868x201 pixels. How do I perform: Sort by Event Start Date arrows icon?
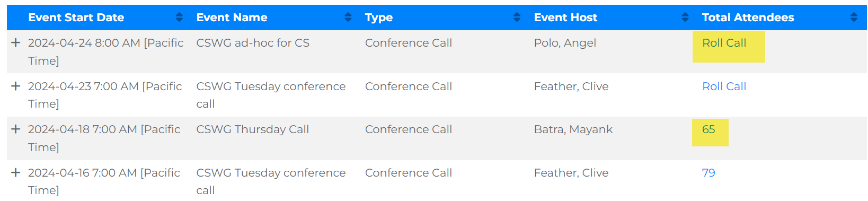click(x=179, y=18)
